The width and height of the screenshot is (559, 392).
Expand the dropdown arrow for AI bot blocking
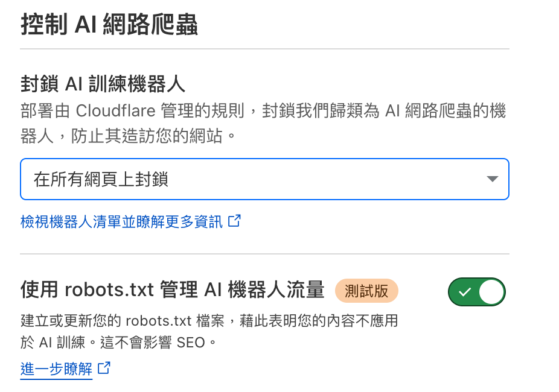pos(492,179)
